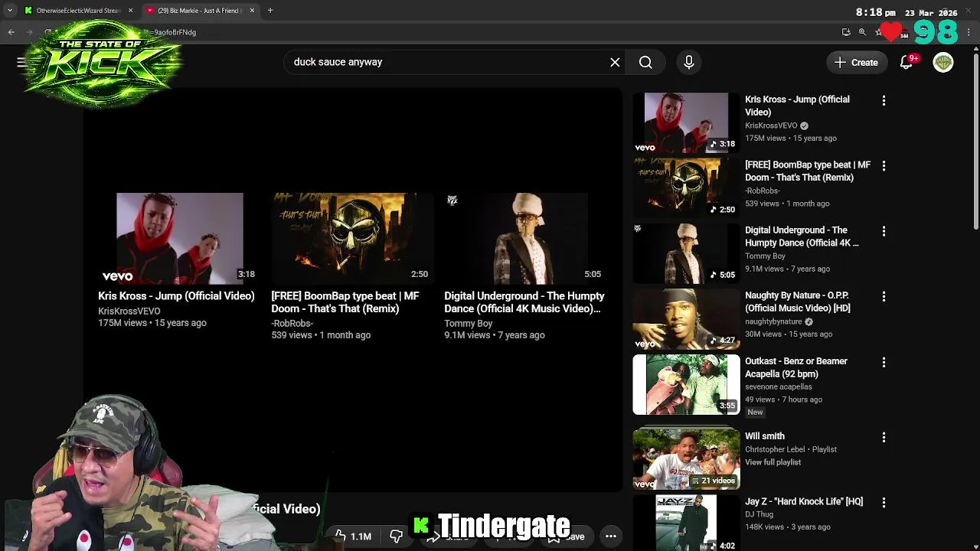Click the Create button
Screen dimensions: 980x551
[857, 63]
